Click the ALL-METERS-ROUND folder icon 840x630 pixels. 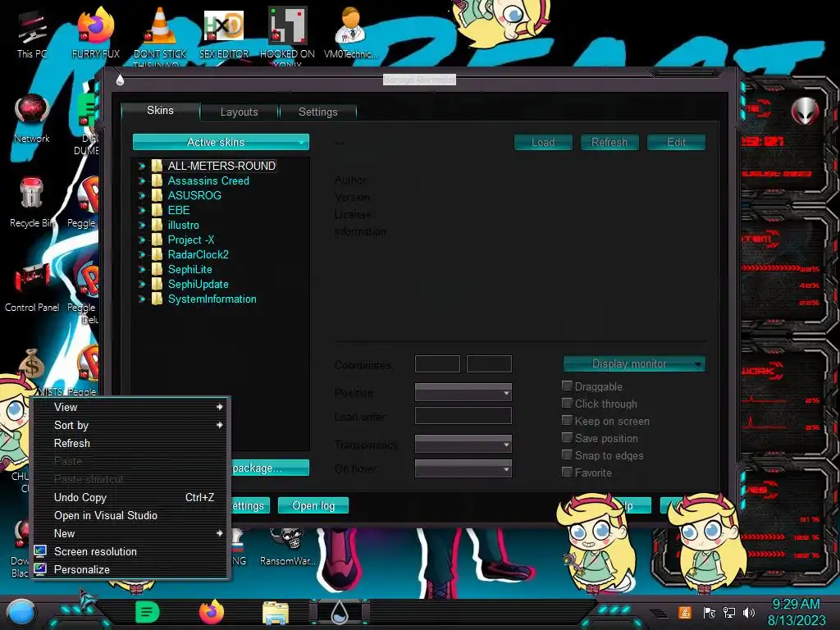click(x=157, y=166)
